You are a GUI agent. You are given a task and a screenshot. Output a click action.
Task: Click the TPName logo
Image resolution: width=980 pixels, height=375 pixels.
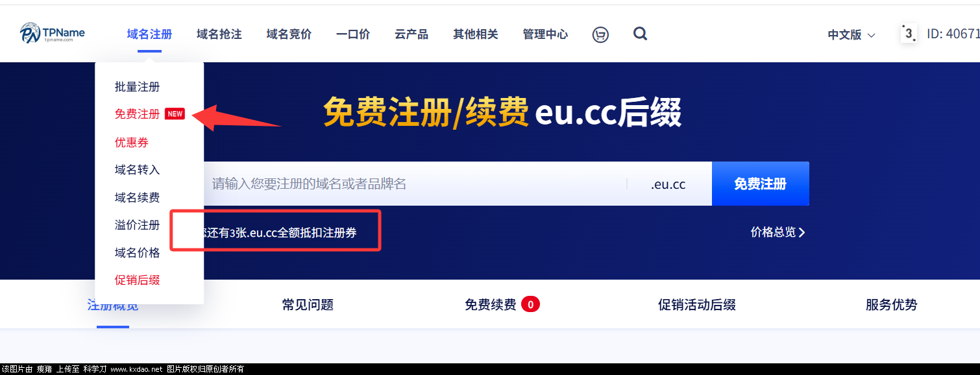(52, 33)
